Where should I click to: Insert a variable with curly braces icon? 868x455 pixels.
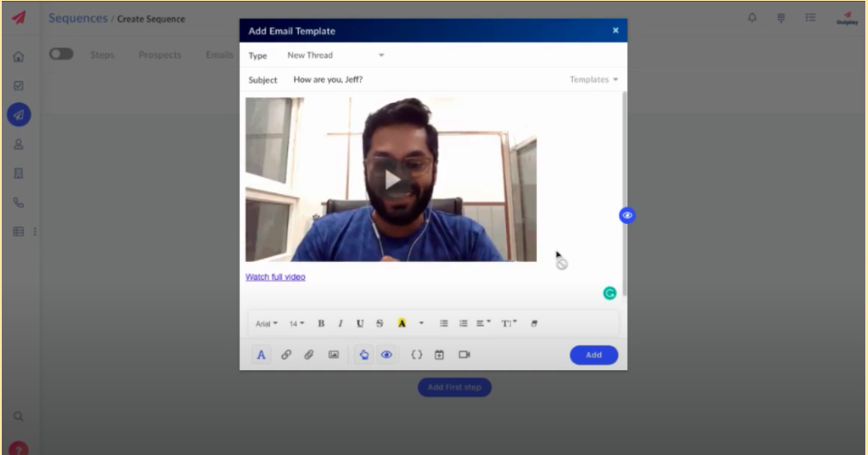(416, 355)
